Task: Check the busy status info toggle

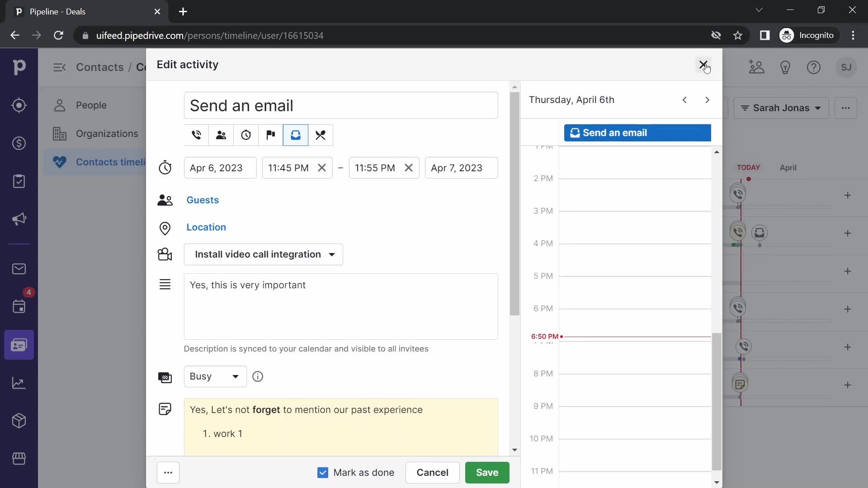Action: point(258,376)
